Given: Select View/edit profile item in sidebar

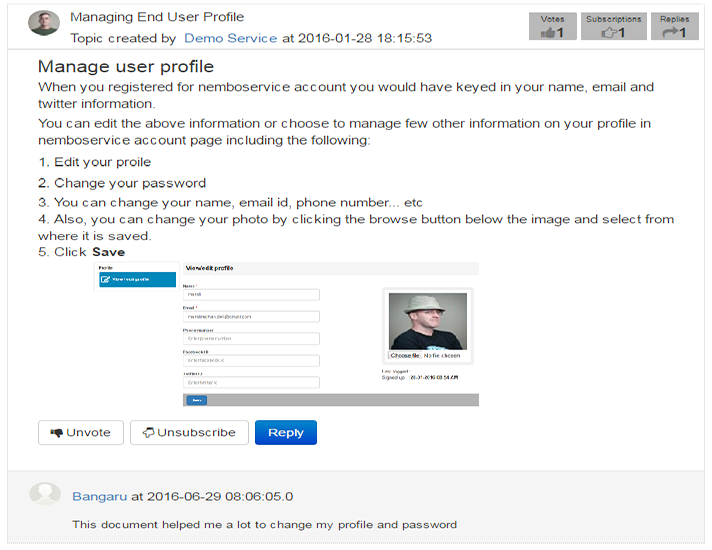Looking at the screenshot, I should tap(138, 279).
